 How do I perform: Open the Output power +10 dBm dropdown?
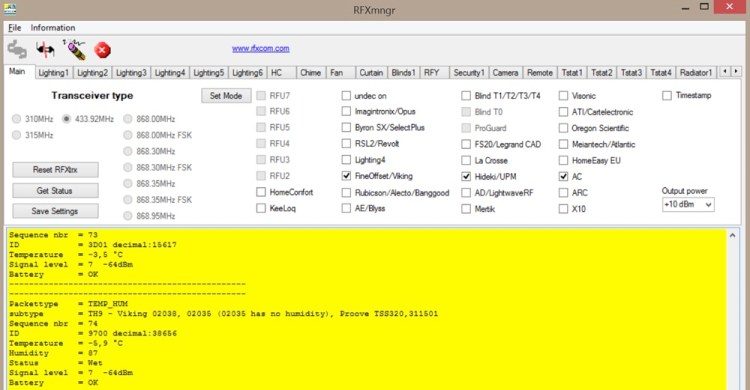pyautogui.click(x=688, y=204)
